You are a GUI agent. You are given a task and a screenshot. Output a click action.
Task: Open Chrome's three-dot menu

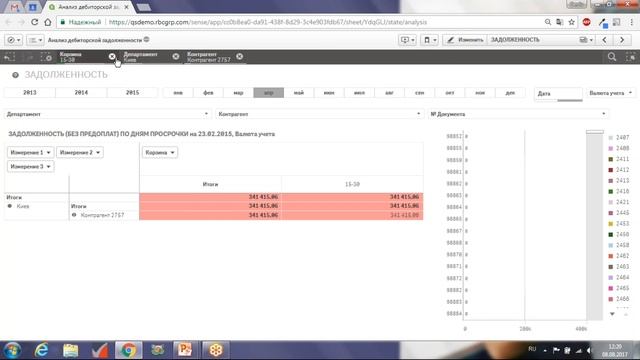632,22
